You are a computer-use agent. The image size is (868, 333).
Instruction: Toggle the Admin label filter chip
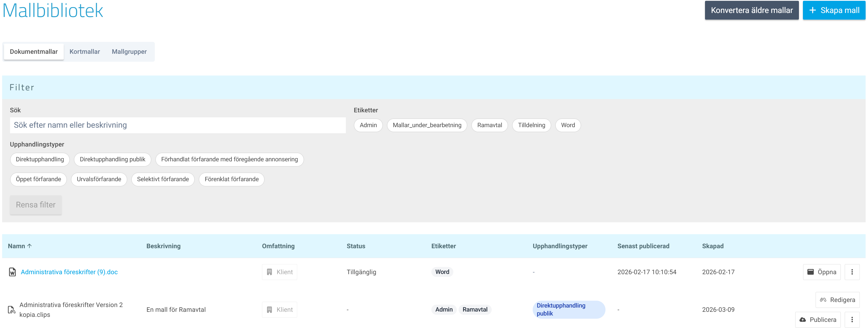tap(368, 125)
